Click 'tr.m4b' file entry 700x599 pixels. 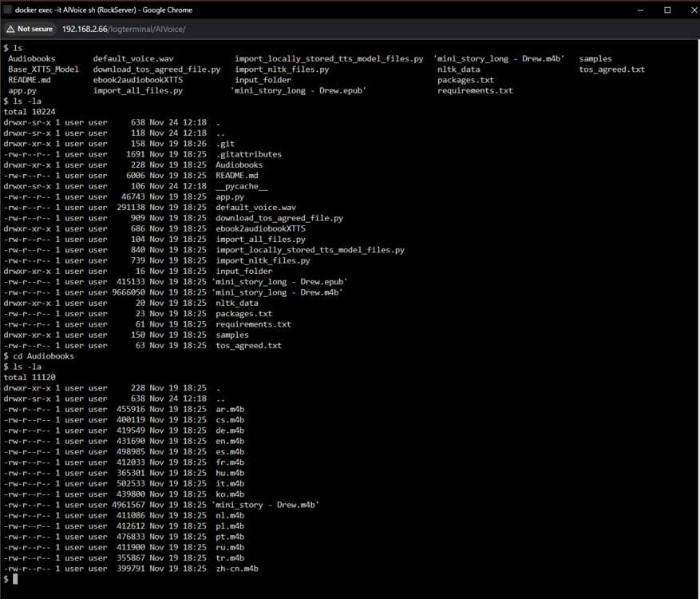[x=230, y=558]
